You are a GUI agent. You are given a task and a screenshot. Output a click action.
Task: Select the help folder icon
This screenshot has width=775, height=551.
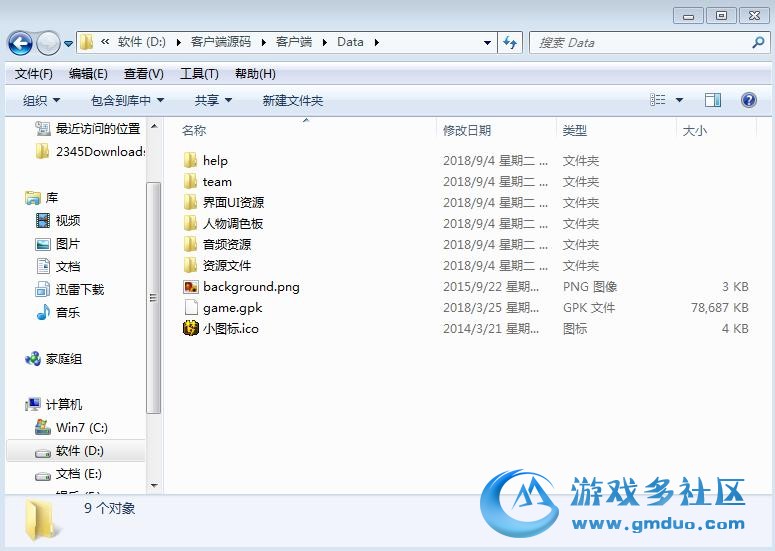190,160
